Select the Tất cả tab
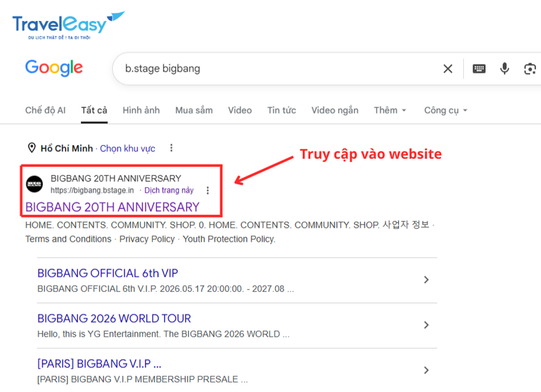 click(x=94, y=110)
